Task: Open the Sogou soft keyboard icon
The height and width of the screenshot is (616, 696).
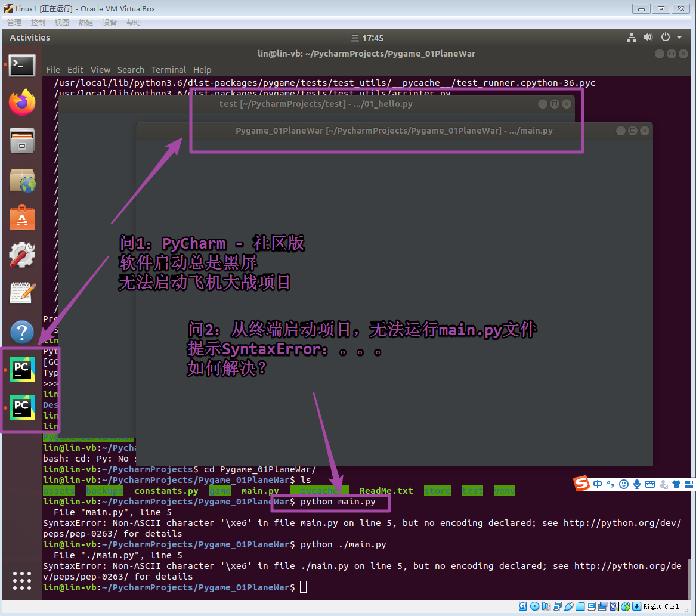Action: coord(650,484)
